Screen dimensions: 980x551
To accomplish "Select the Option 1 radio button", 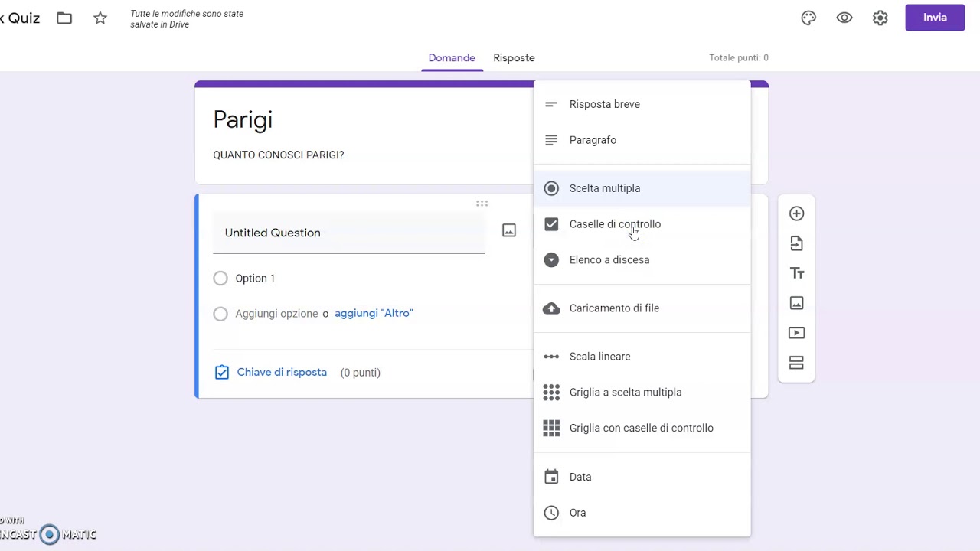I will [220, 279].
